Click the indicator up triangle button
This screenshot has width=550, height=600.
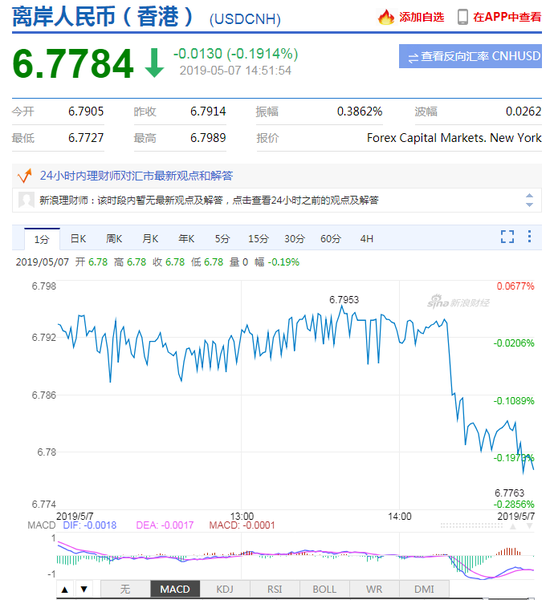click(x=65, y=589)
